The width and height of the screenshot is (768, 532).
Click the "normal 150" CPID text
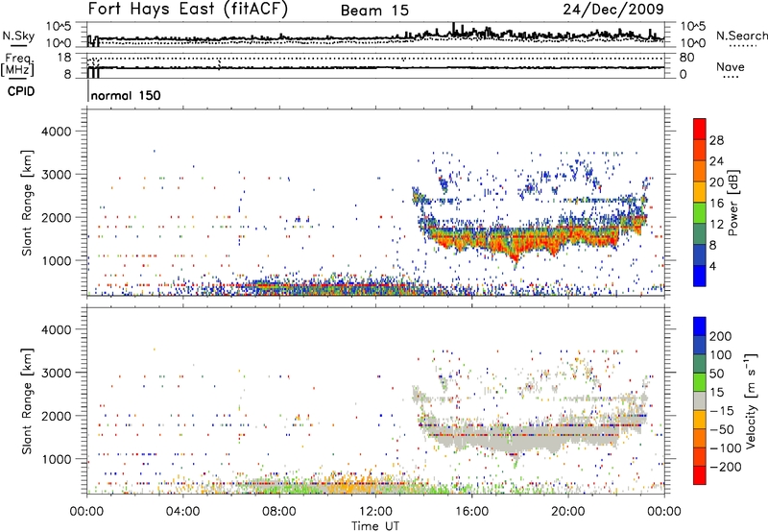tap(126, 95)
